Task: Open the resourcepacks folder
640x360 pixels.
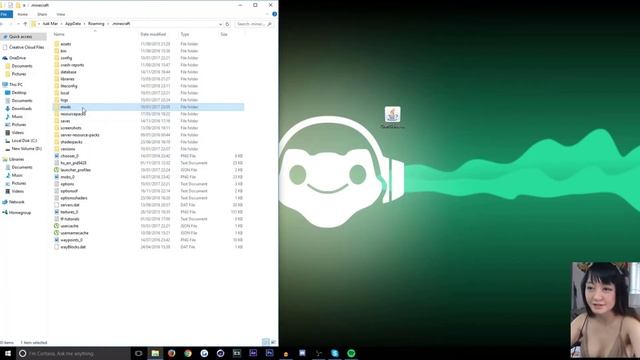Action: tap(73, 114)
